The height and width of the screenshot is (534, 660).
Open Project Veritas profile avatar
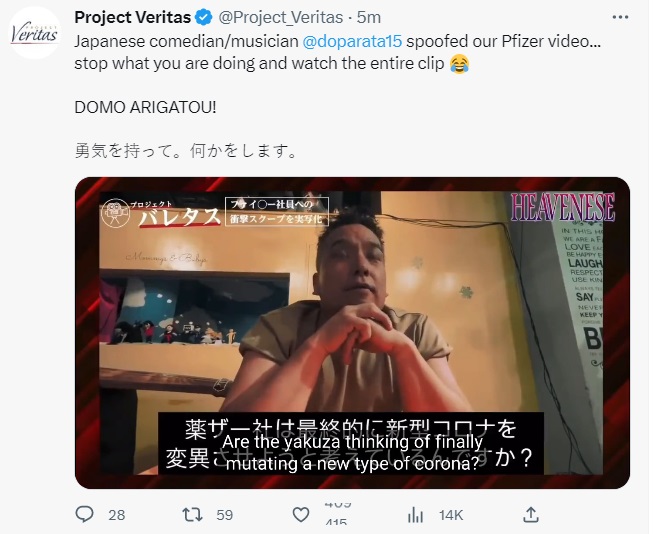click(x=35, y=33)
